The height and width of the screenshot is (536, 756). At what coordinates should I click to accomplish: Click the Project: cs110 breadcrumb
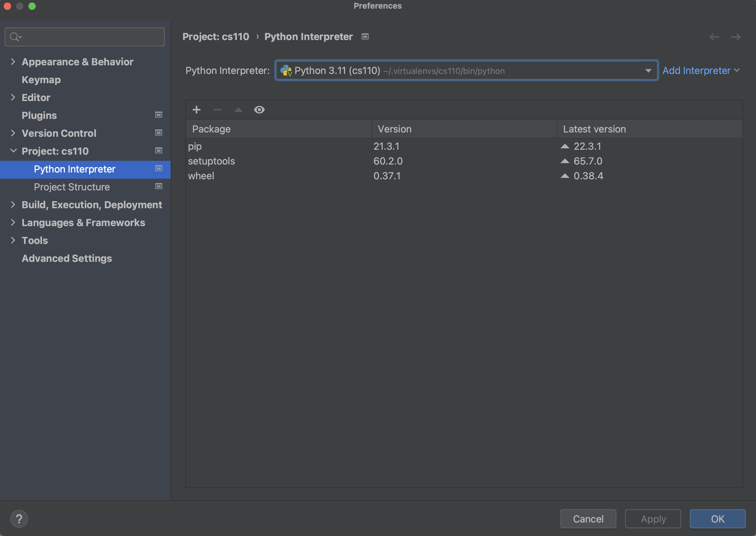(x=216, y=37)
